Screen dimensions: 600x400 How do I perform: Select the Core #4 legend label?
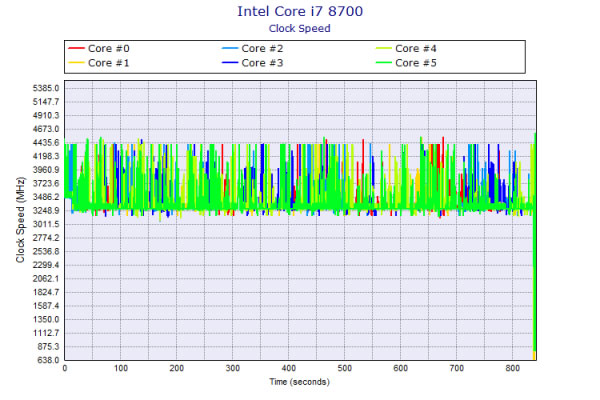[416, 49]
